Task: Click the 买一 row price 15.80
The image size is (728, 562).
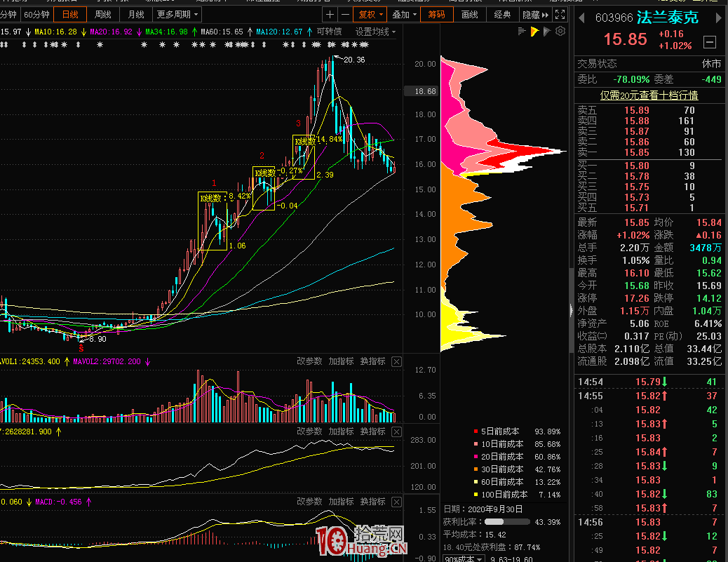Action: click(x=637, y=166)
